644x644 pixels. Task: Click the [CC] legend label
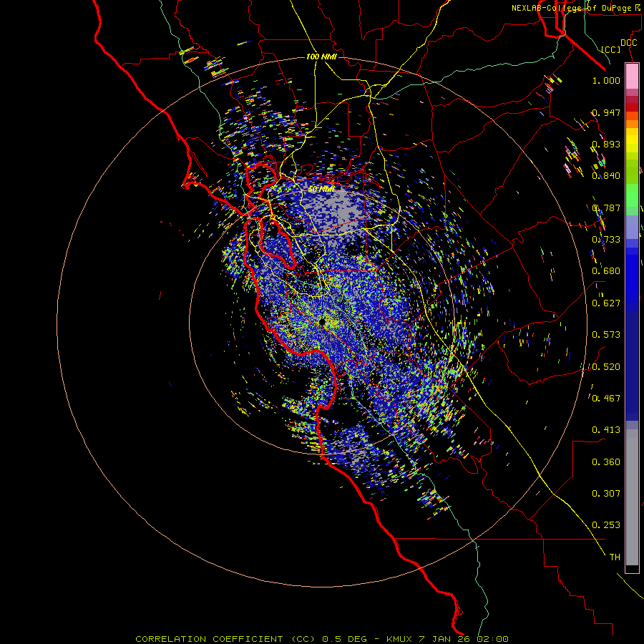pyautogui.click(x=611, y=49)
